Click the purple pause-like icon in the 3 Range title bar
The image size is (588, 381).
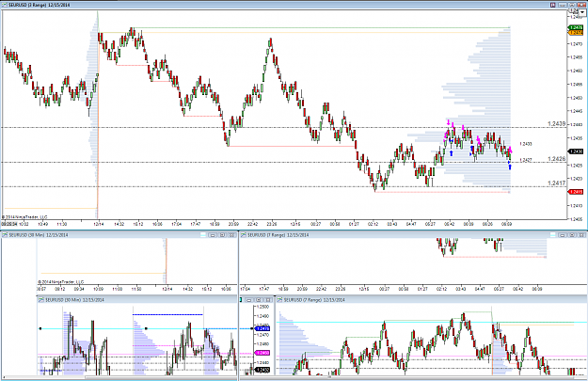[553, 5]
